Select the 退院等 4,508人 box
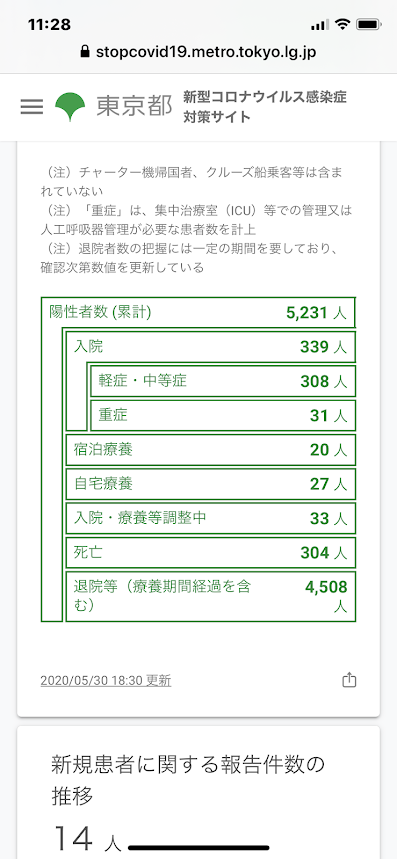397x859 pixels. pyautogui.click(x=211, y=596)
